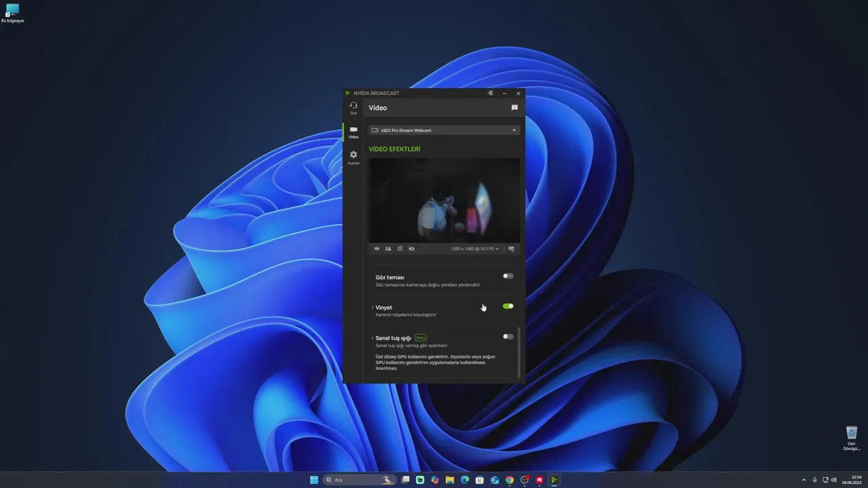Open the Bu bilgisayar desktop icon

(x=12, y=13)
